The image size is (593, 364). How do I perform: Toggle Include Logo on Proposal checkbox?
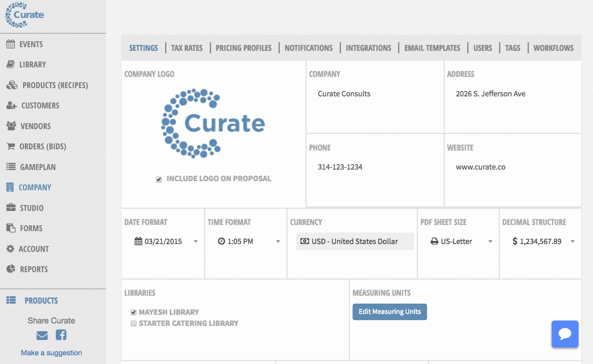(x=159, y=179)
